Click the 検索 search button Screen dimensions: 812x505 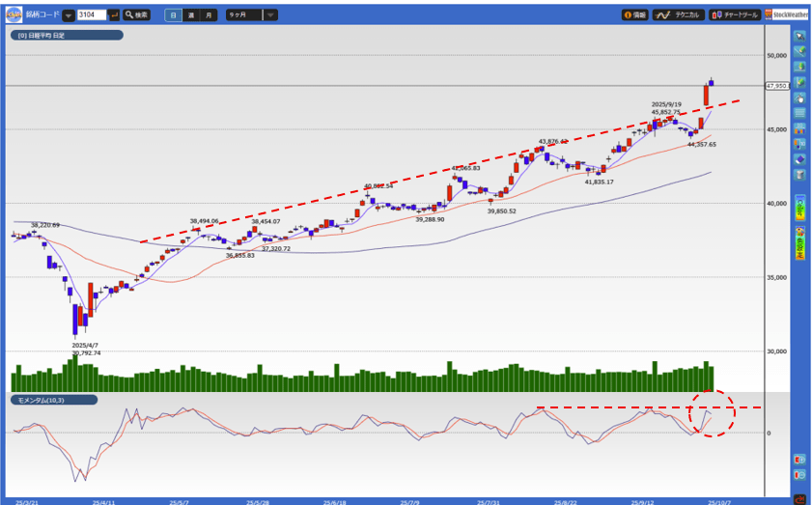tap(138, 15)
